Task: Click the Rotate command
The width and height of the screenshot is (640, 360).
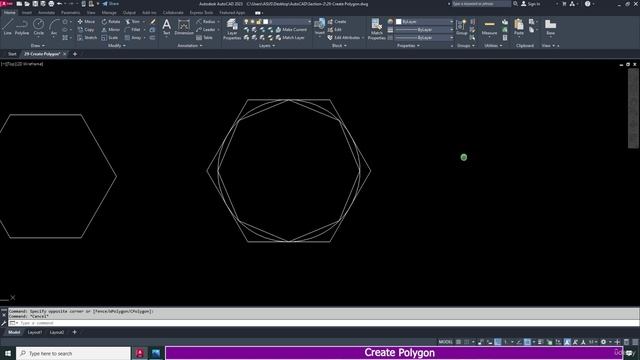Action: 111,21
